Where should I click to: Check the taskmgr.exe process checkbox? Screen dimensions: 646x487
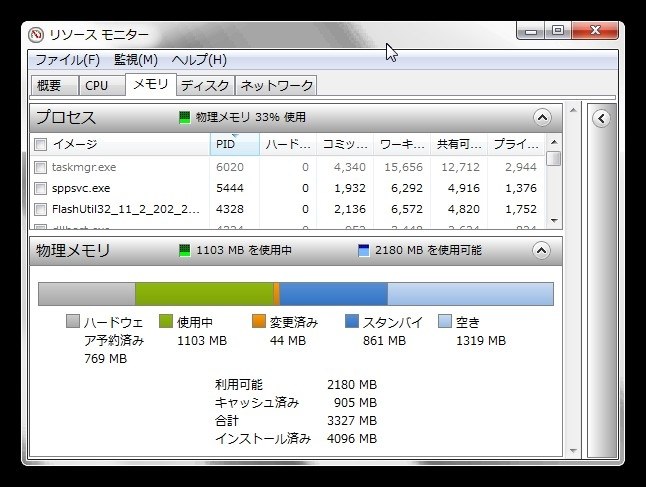pos(40,167)
